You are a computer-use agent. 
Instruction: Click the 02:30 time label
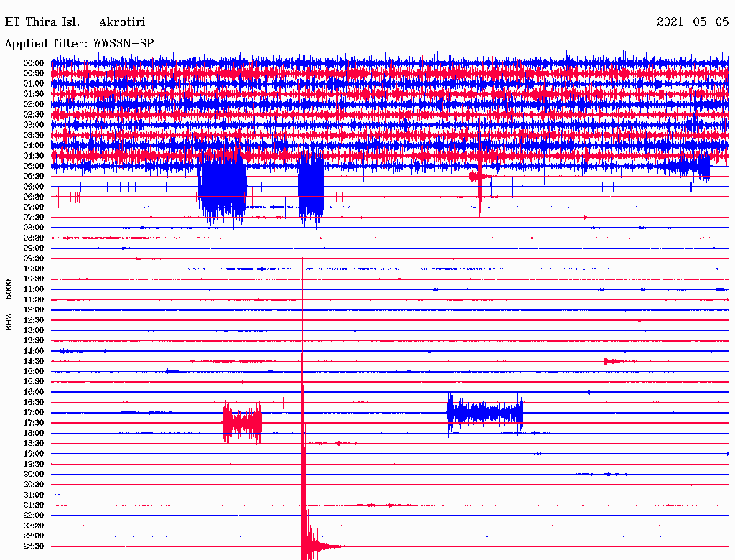[34, 114]
